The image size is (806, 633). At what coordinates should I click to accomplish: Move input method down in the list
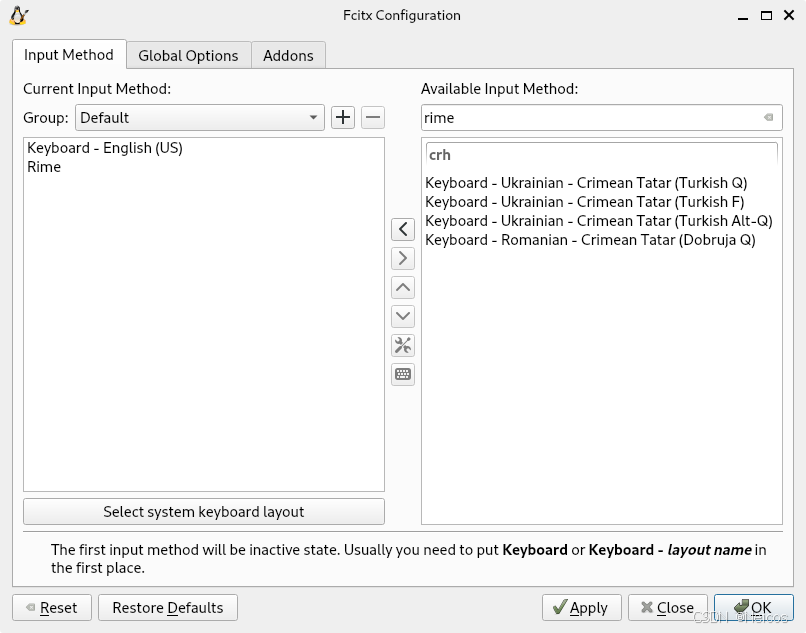pos(402,316)
